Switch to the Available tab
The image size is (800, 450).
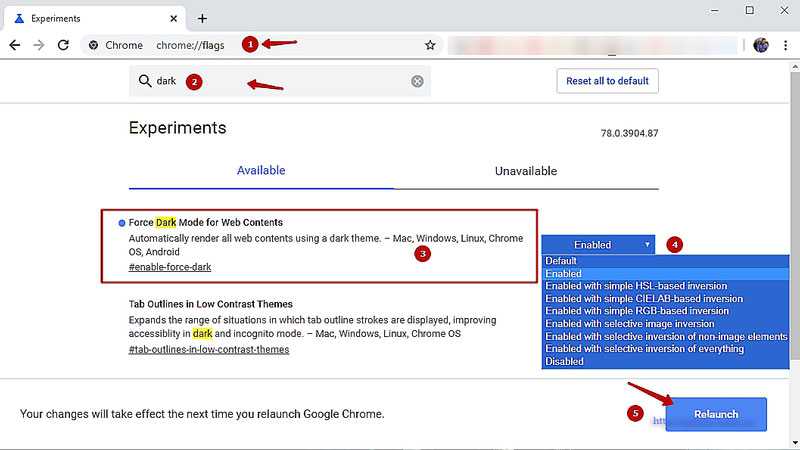pyautogui.click(x=261, y=170)
